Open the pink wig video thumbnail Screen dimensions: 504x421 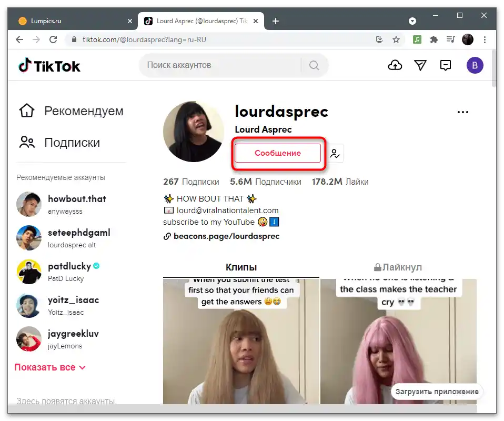point(398,341)
